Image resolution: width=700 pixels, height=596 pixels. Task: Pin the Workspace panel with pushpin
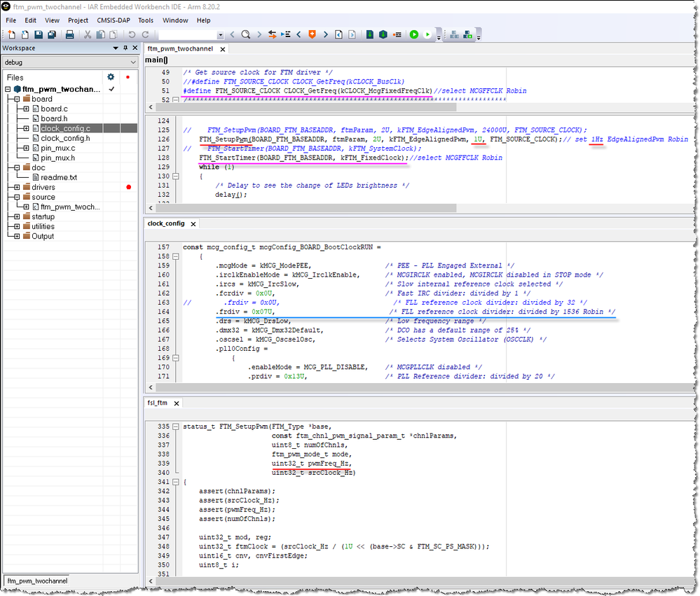click(125, 48)
